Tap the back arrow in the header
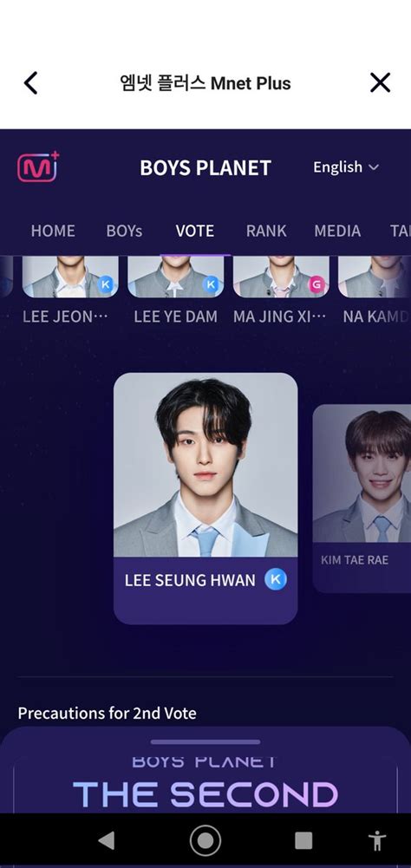 [x=30, y=83]
